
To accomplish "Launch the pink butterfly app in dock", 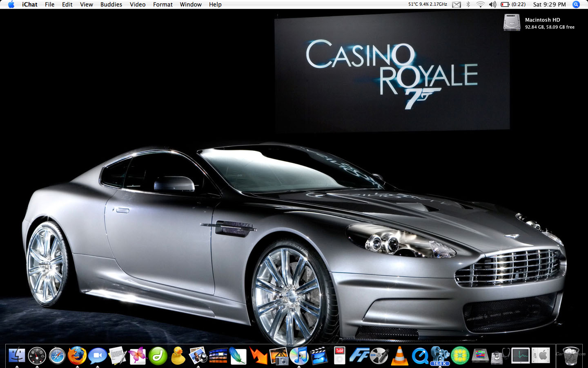I will (x=138, y=356).
